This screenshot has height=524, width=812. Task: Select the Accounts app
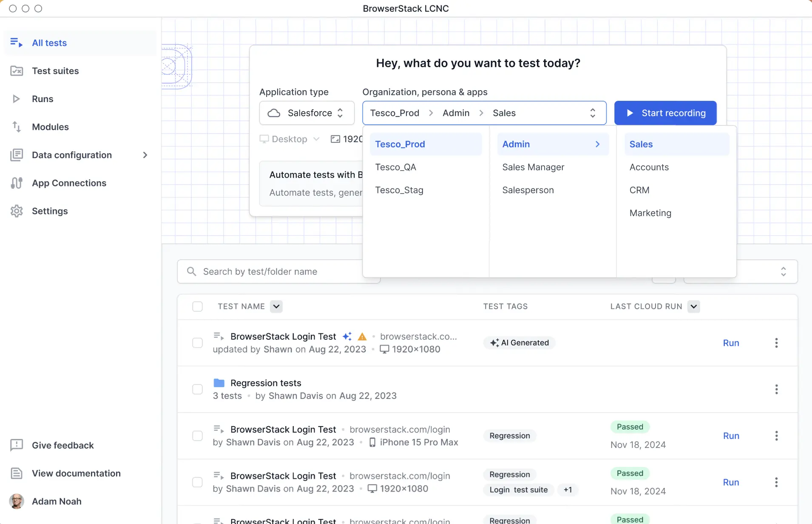coord(676,167)
